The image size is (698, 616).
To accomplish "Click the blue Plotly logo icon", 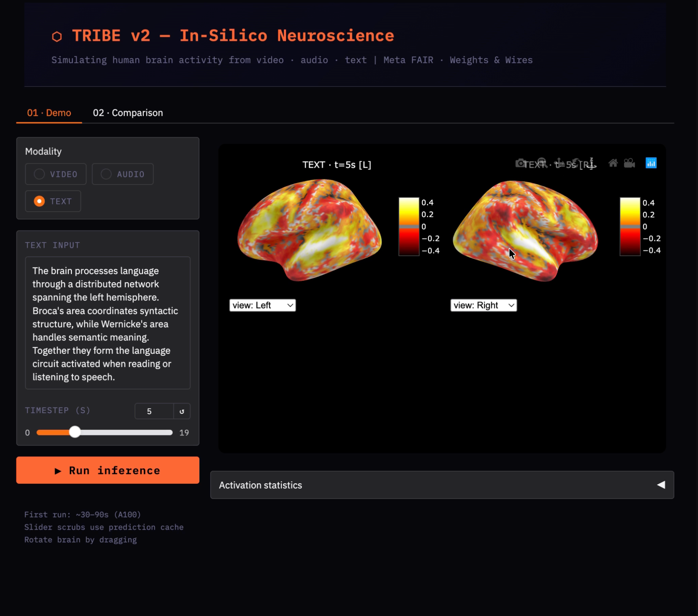I will click(651, 163).
